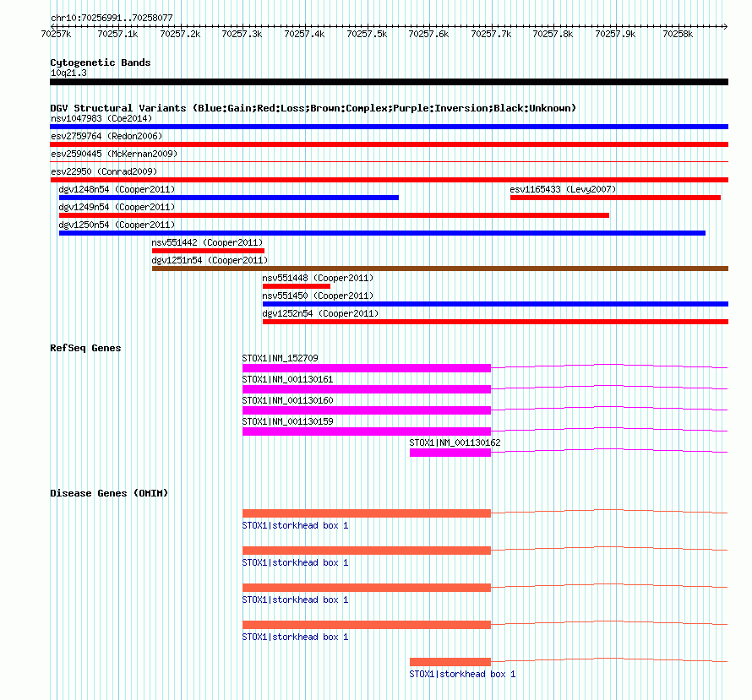Select the Disease Genes (OMIM) track title
The height and width of the screenshot is (700, 752).
tap(109, 493)
